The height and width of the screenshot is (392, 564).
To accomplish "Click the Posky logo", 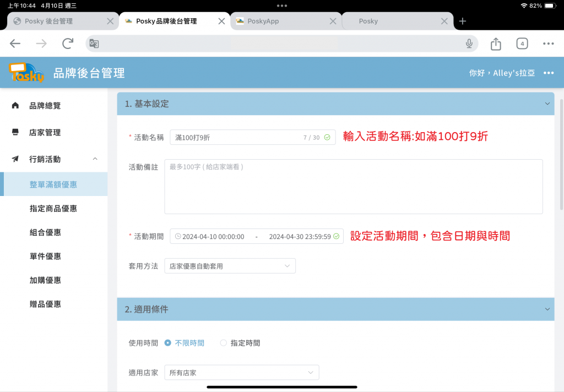I will pyautogui.click(x=26, y=72).
